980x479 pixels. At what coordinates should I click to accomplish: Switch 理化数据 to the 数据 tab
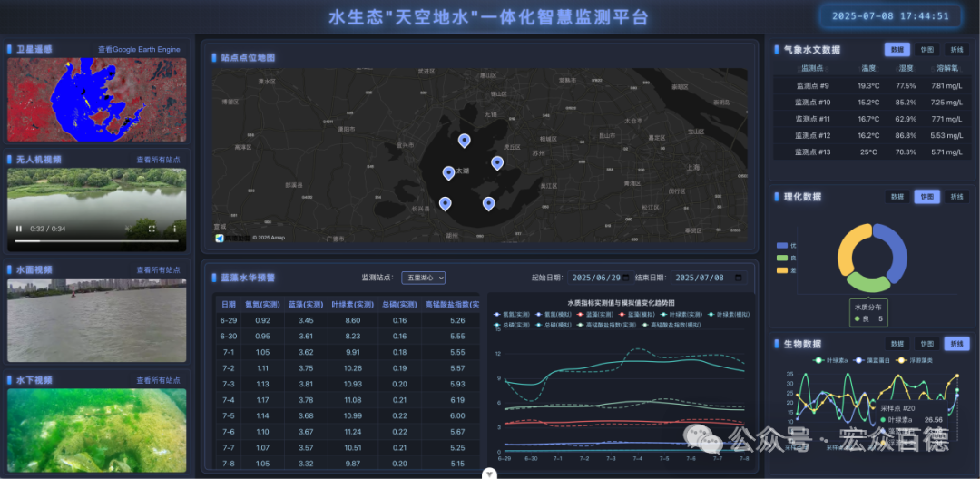coord(897,196)
